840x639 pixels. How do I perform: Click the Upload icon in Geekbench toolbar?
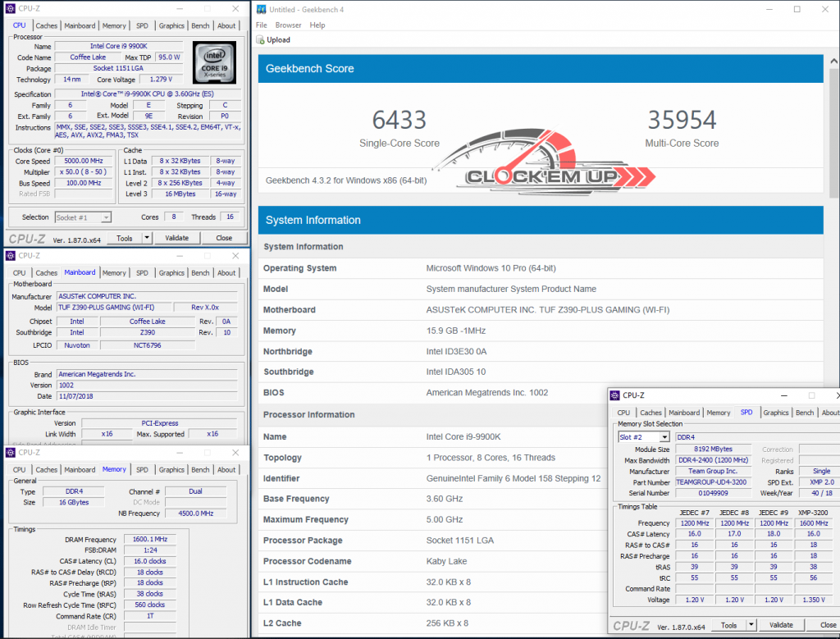pos(261,40)
